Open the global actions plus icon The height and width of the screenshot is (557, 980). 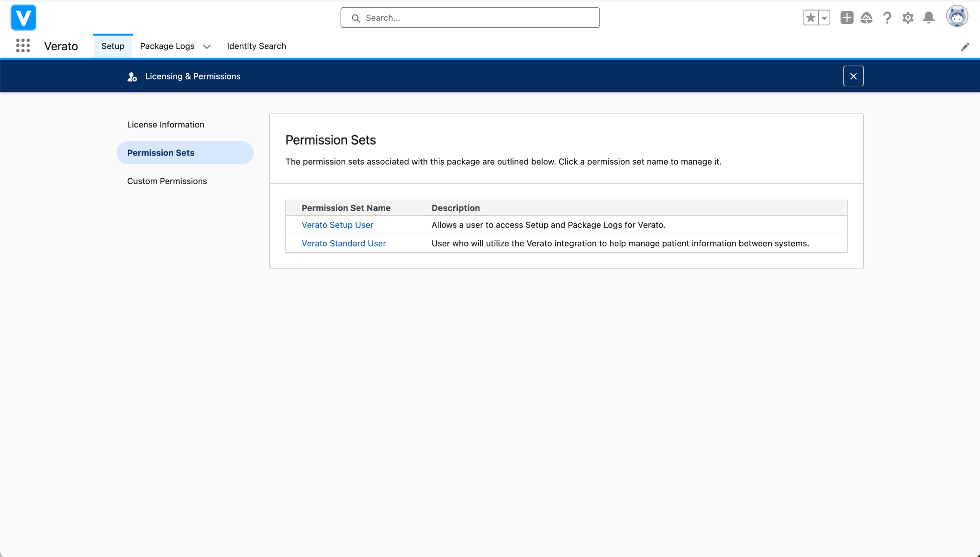tap(846, 18)
